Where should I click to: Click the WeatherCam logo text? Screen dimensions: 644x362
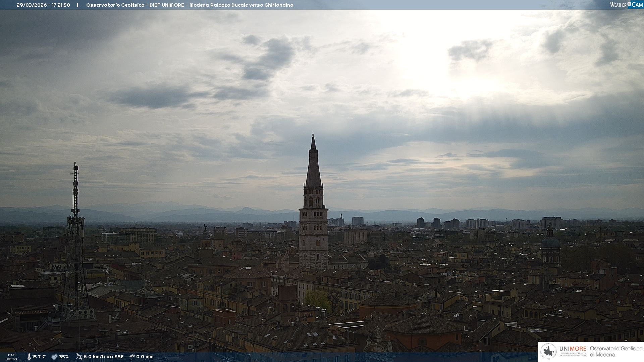point(626,5)
